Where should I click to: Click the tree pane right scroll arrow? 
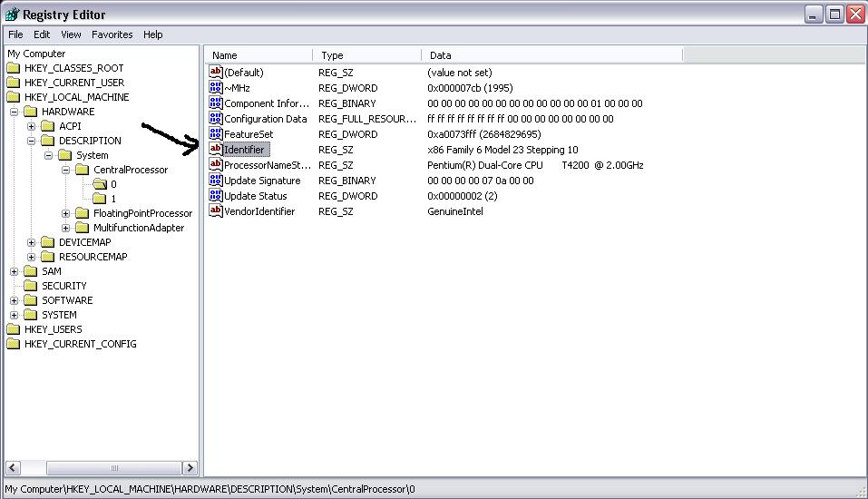click(190, 468)
